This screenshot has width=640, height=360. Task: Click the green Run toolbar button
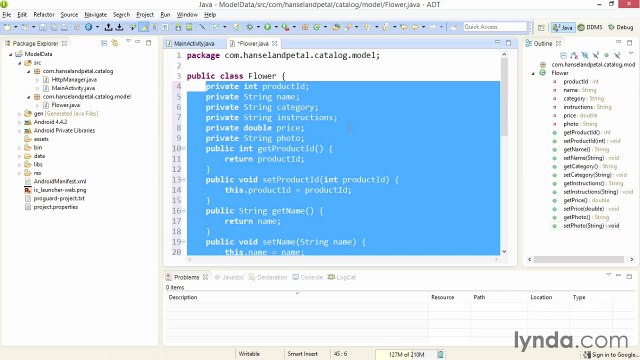[x=267, y=27]
